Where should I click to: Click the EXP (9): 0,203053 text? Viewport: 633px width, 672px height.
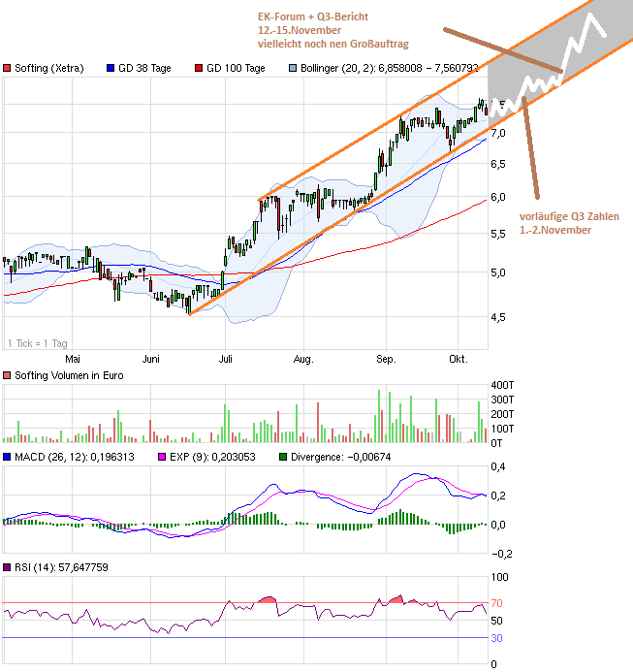coord(212,458)
